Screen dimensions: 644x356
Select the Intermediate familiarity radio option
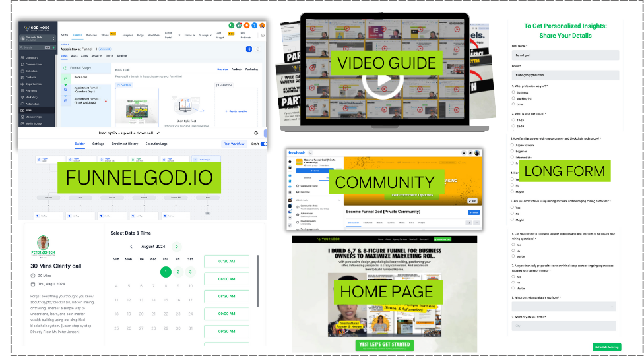click(512, 157)
